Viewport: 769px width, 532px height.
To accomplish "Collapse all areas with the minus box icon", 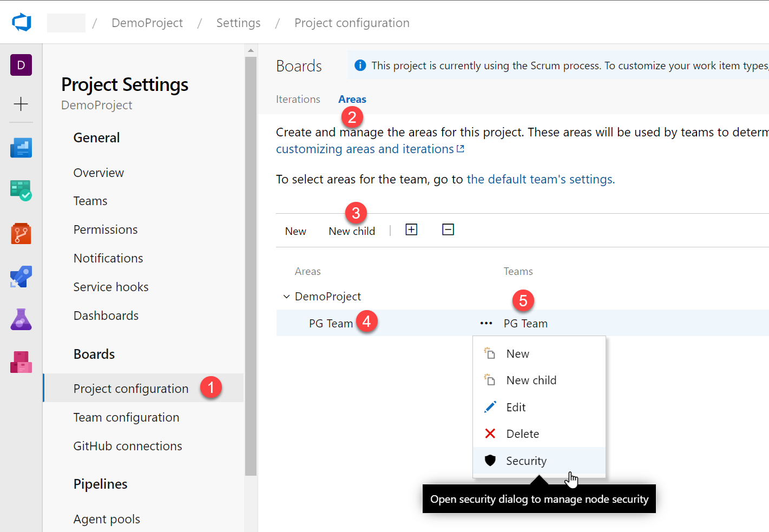I will click(x=448, y=229).
